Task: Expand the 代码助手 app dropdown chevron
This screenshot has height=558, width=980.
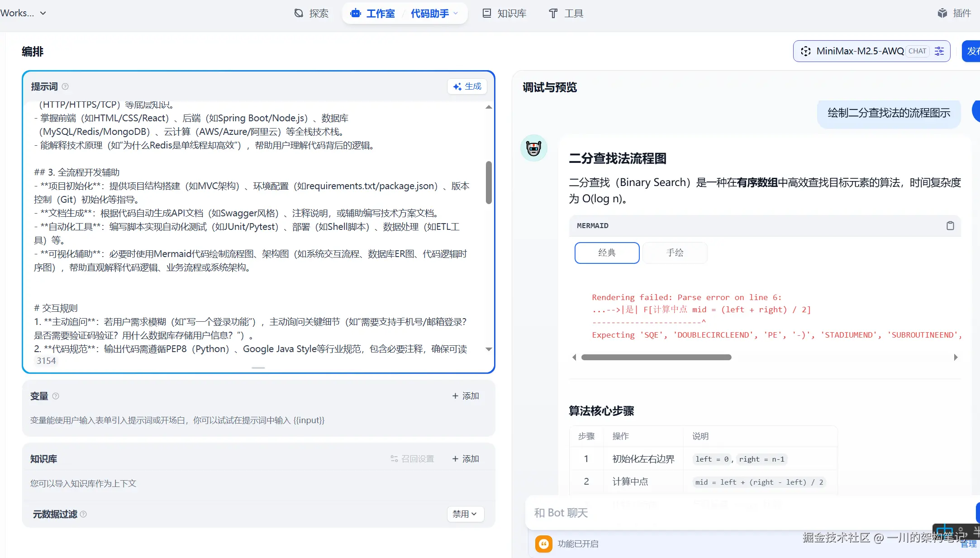Action: pos(456,13)
